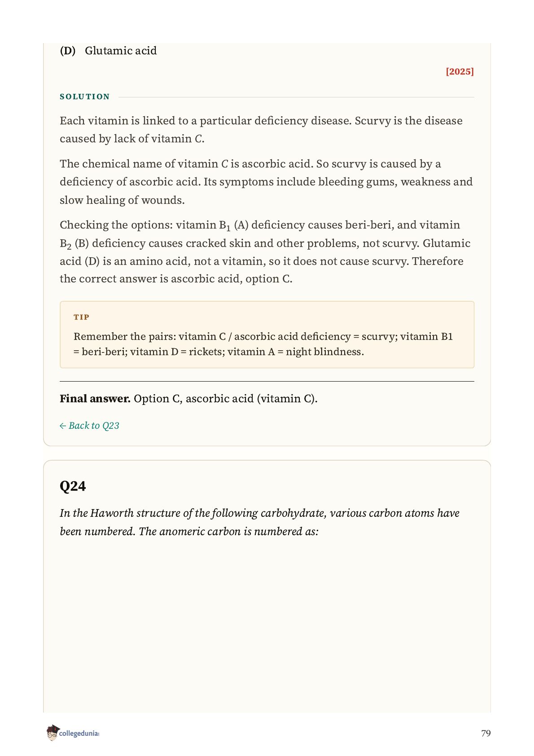
Task: Click the Q24 question heading
Action: (73, 486)
